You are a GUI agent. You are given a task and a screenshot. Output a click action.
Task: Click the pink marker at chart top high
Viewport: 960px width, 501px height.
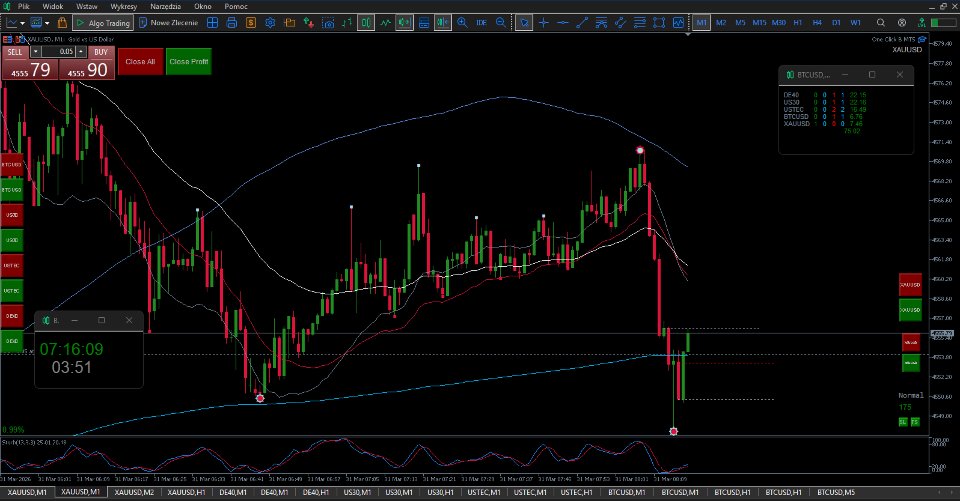640,150
